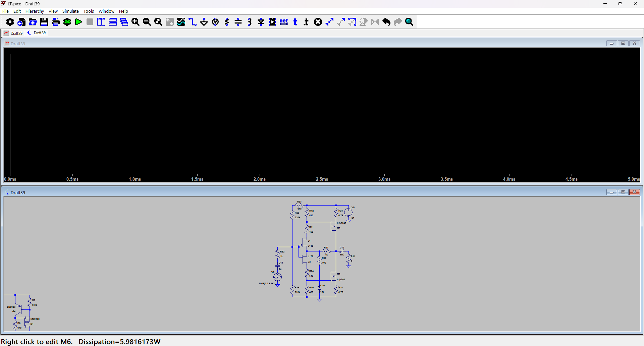This screenshot has width=644, height=346.
Task: Switch to the Draft39 waveform plot tab
Action: coord(13,33)
